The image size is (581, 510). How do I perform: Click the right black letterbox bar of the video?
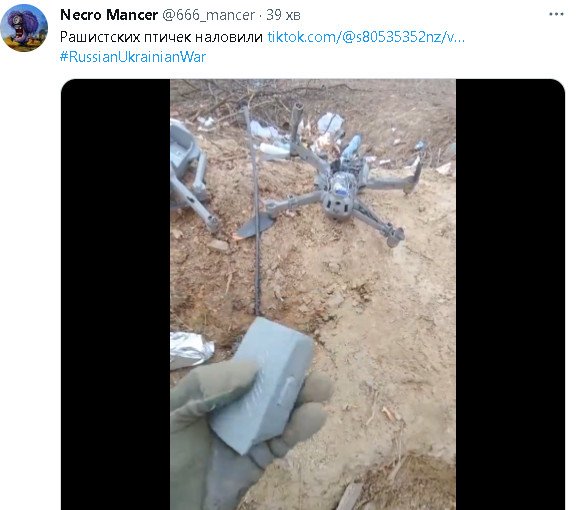point(510,294)
